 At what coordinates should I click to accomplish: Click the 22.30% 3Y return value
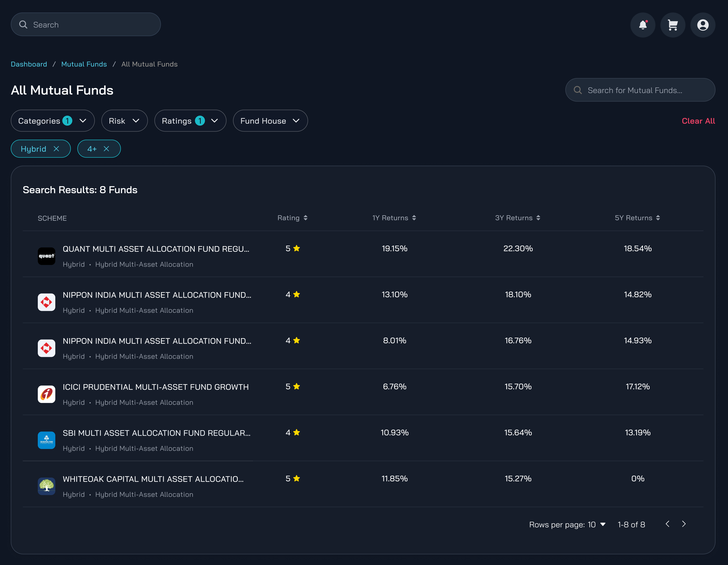[518, 249]
